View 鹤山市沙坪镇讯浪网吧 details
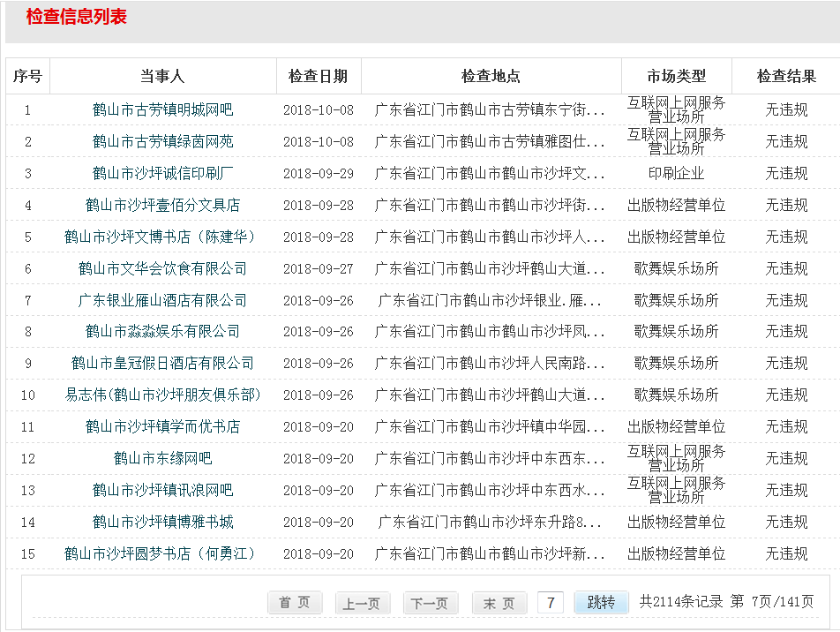This screenshot has width=840, height=632. (162, 491)
